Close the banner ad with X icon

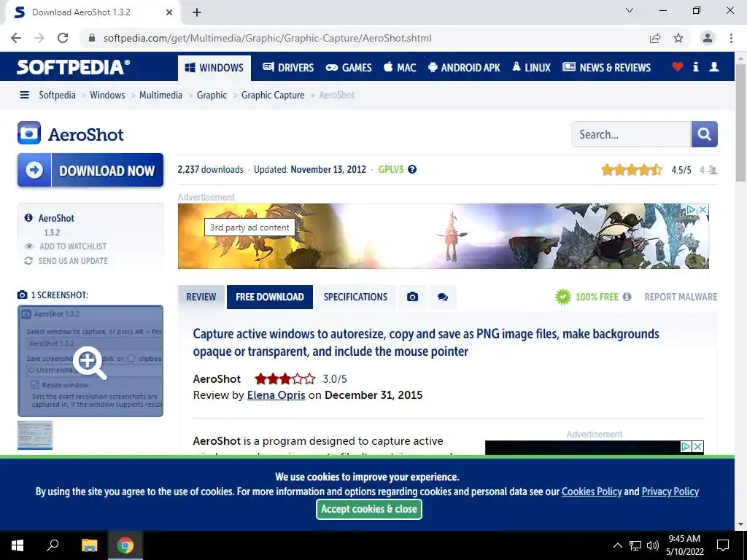(703, 209)
